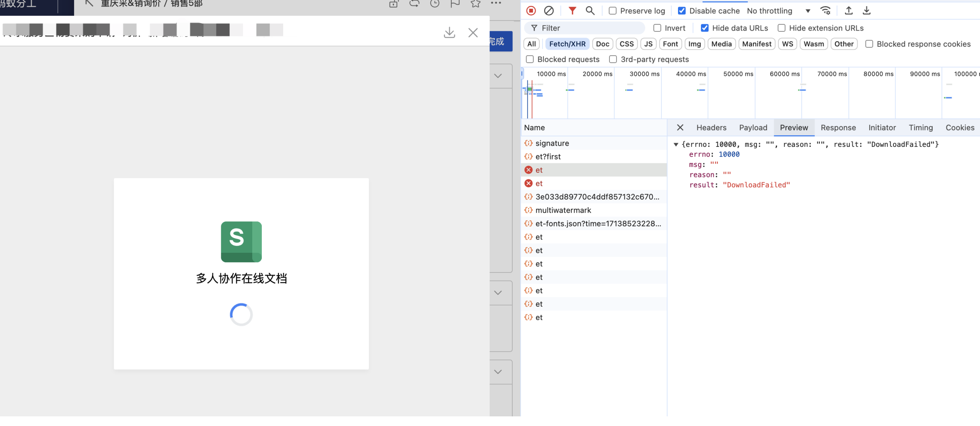Open the No throttling dropdown
Image resolution: width=980 pixels, height=426 pixels.
[x=779, y=11]
